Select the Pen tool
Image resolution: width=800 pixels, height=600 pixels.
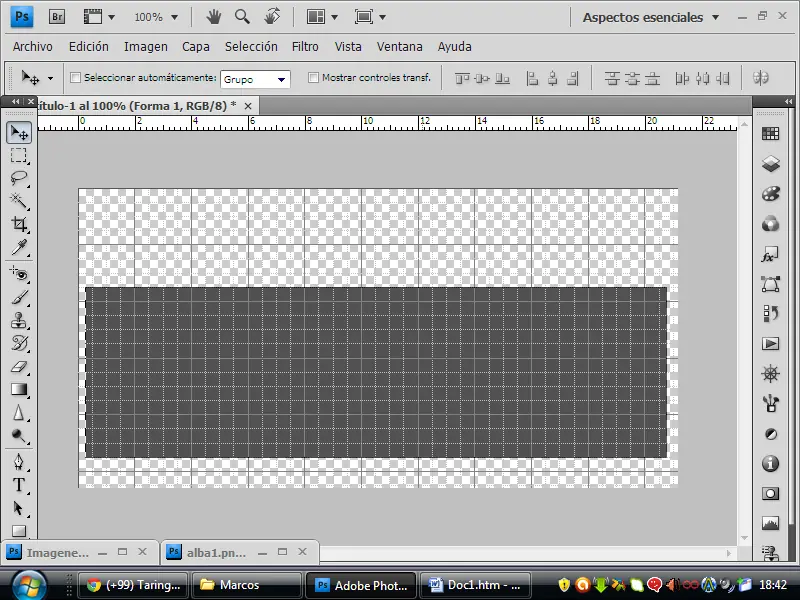pos(19,462)
